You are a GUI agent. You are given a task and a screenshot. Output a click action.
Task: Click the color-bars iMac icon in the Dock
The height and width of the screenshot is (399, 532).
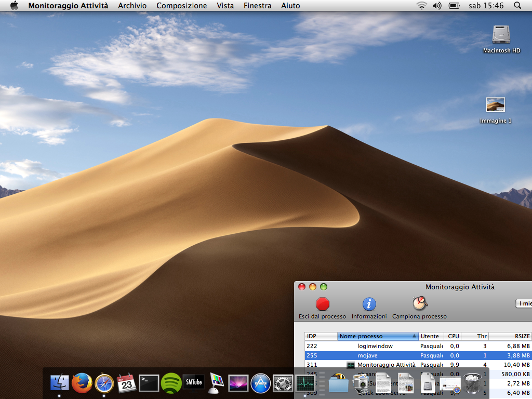(x=216, y=383)
